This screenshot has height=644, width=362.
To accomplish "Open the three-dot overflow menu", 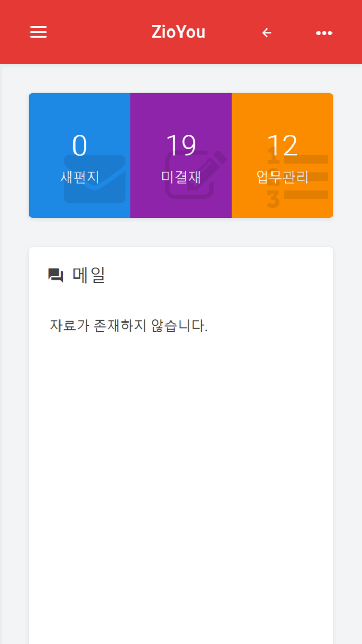I will pos(324,32).
